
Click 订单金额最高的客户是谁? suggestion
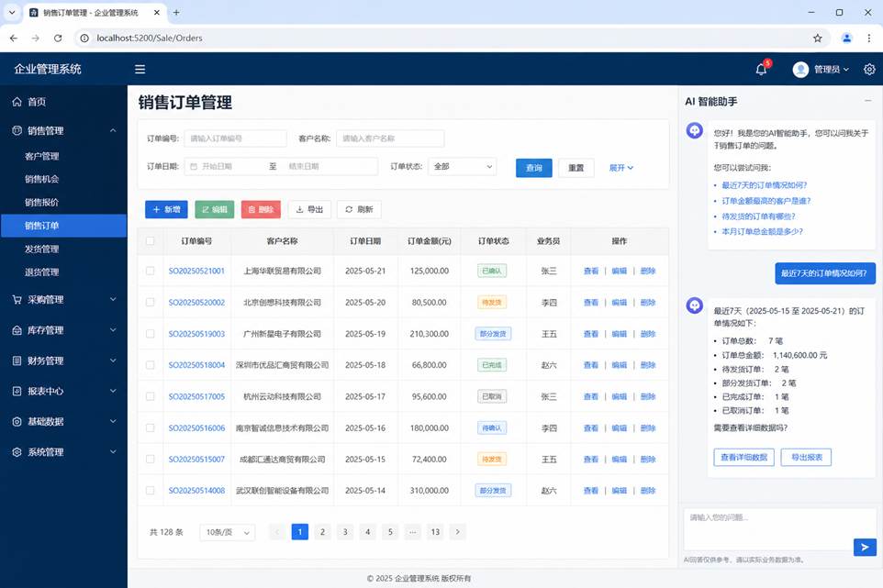tap(766, 201)
